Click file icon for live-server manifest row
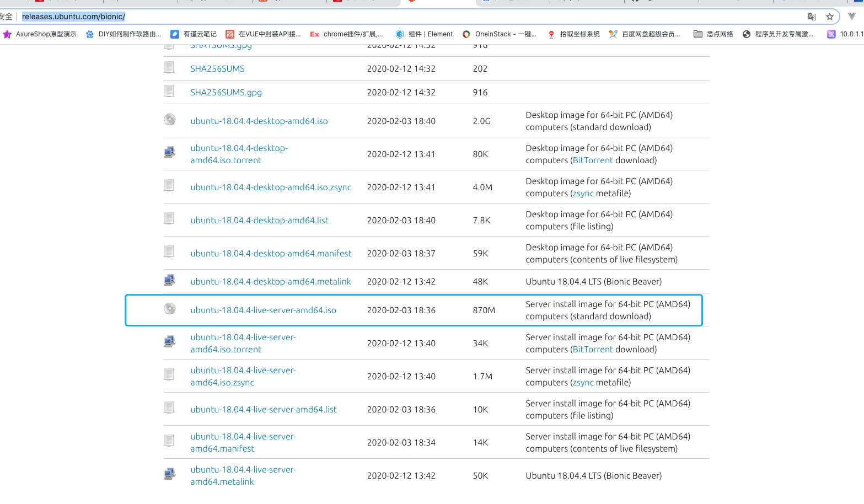The height and width of the screenshot is (504, 864). click(x=169, y=441)
